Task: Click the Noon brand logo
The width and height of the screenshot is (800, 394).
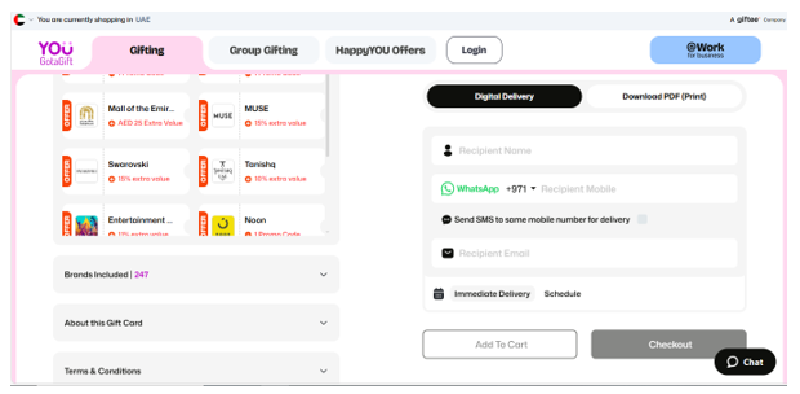Action: [x=223, y=225]
